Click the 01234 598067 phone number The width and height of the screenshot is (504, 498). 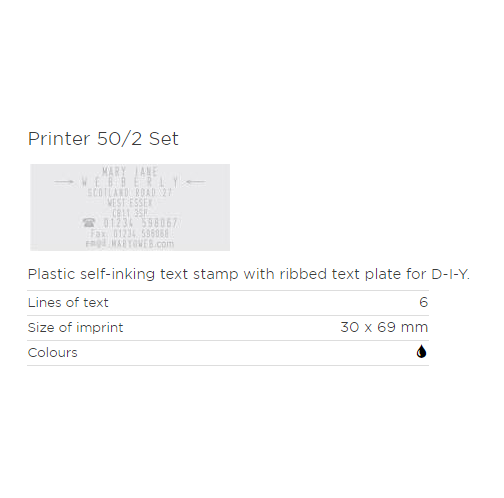coord(140,223)
